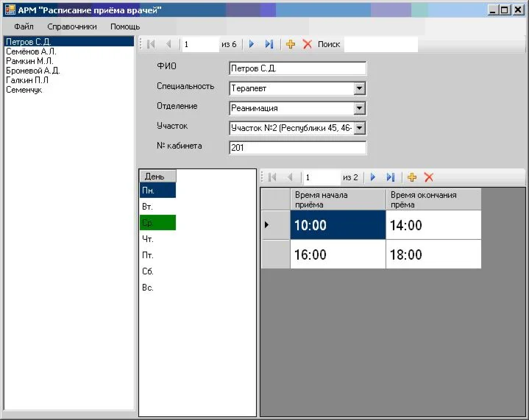529x420 pixels.
Task: Jump to last doctor record
Action: (x=269, y=44)
